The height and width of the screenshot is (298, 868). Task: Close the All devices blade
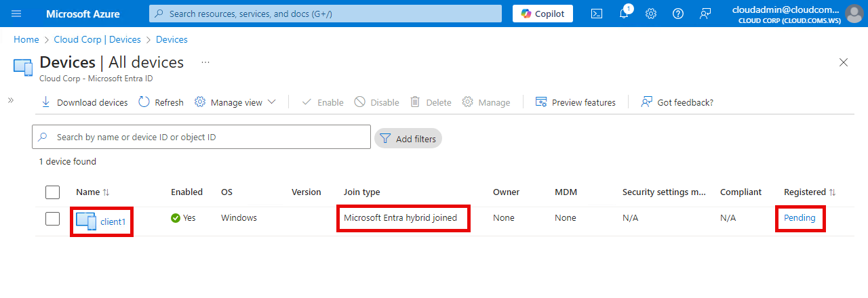point(844,62)
